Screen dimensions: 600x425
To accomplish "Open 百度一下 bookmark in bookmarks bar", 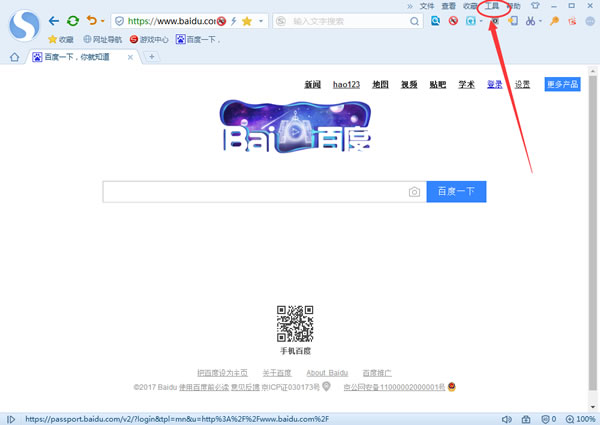I will 198,39.
